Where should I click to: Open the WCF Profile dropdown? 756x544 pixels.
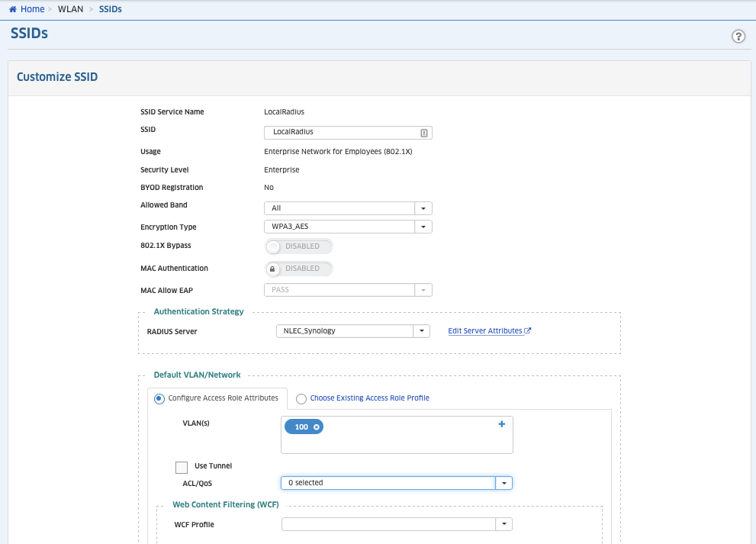click(x=503, y=524)
